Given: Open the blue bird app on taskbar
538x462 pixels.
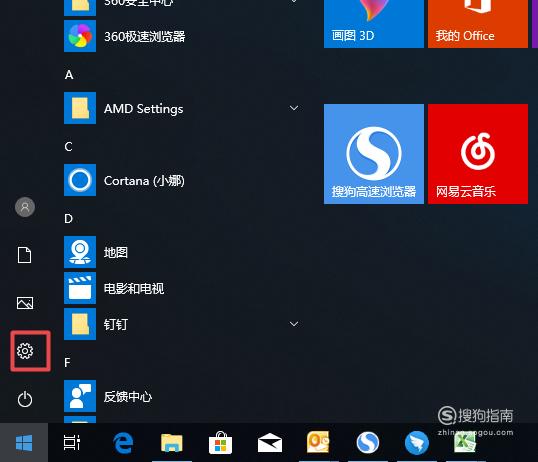Looking at the screenshot, I should pyautogui.click(x=417, y=442).
